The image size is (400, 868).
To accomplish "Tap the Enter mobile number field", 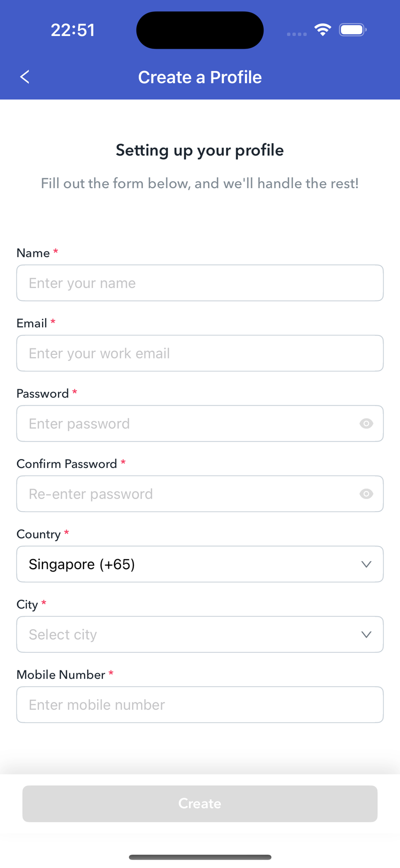I will coord(200,705).
